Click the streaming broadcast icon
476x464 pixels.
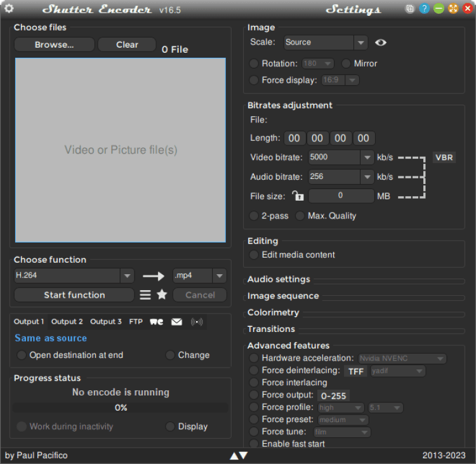[x=197, y=322]
